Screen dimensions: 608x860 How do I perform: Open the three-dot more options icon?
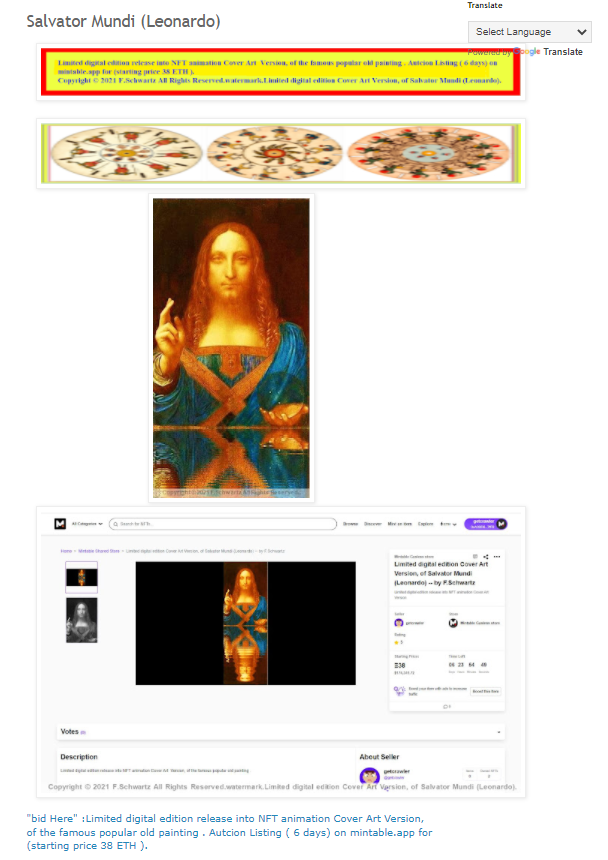pos(497,557)
